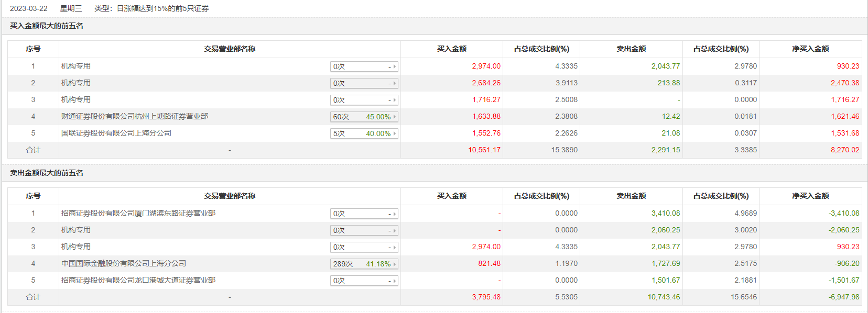Click 机构专用 in sell table row 2
The height and width of the screenshot is (313, 868).
[76, 230]
